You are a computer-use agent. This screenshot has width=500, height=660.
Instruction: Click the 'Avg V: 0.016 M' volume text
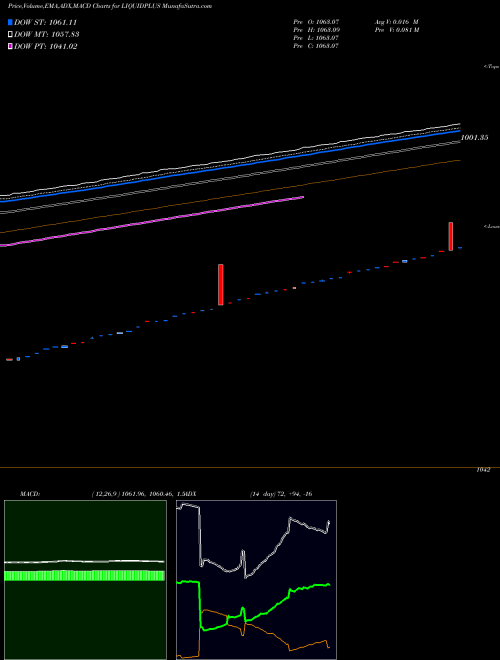396,22
